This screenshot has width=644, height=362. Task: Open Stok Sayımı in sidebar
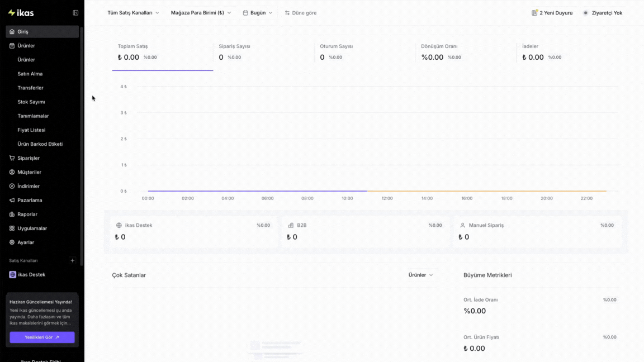pyautogui.click(x=31, y=102)
